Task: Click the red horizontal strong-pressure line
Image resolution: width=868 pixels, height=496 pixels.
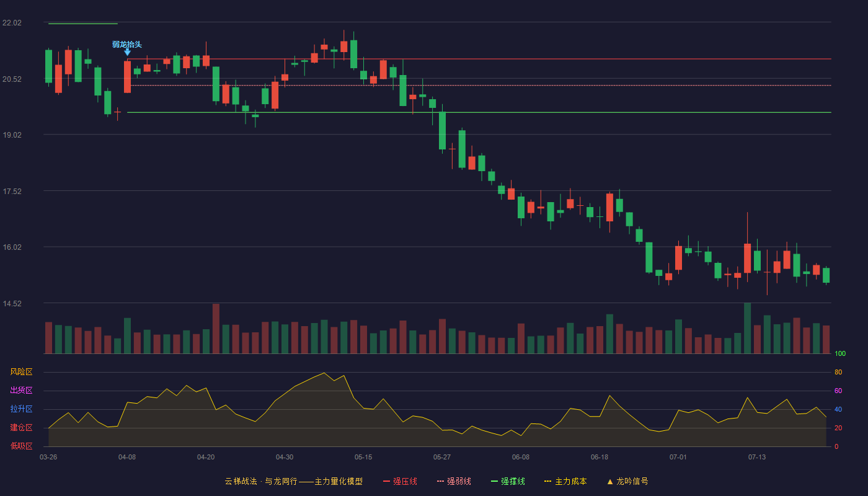Action: pos(479,59)
